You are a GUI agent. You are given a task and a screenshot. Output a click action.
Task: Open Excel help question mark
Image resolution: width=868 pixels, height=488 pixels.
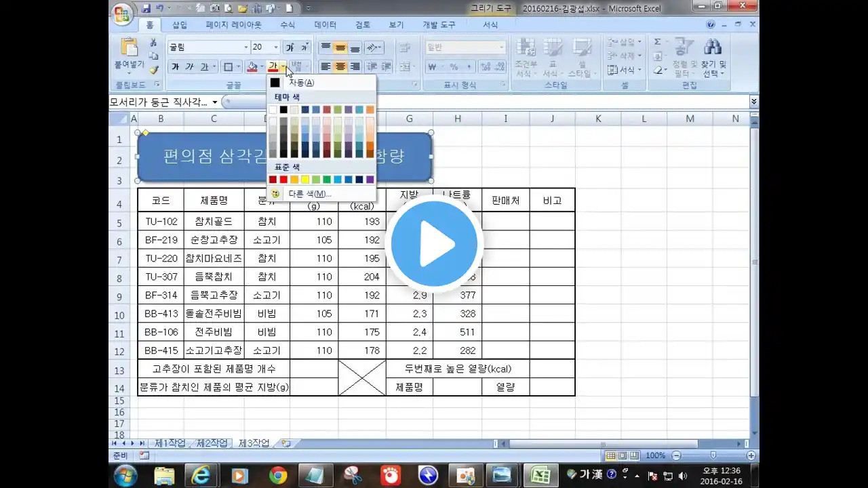[x=711, y=24]
